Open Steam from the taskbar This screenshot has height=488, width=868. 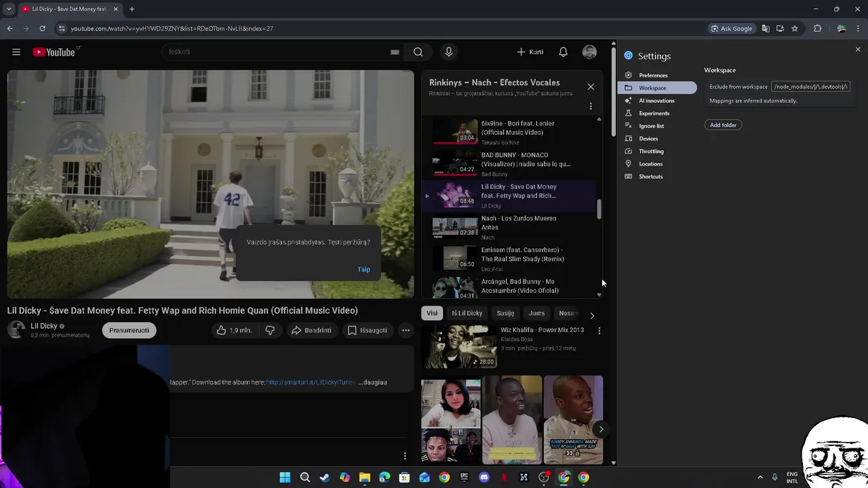325,477
